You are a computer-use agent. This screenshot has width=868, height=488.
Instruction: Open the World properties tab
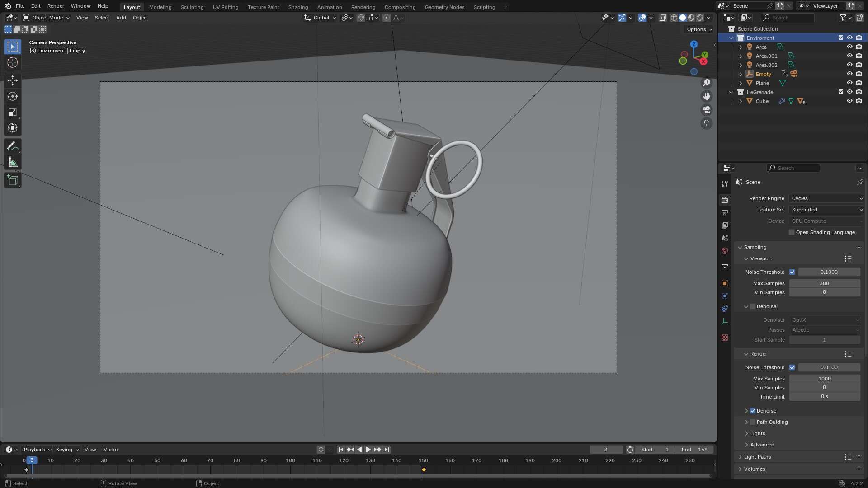[725, 251]
